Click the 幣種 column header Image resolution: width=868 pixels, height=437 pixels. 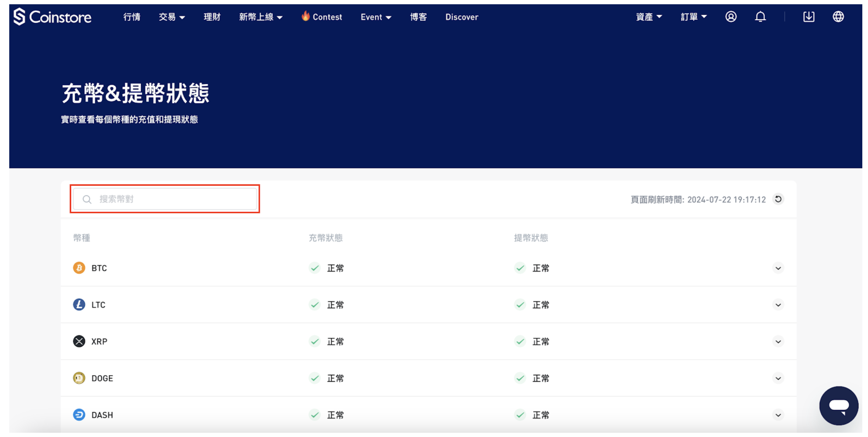pyautogui.click(x=82, y=238)
